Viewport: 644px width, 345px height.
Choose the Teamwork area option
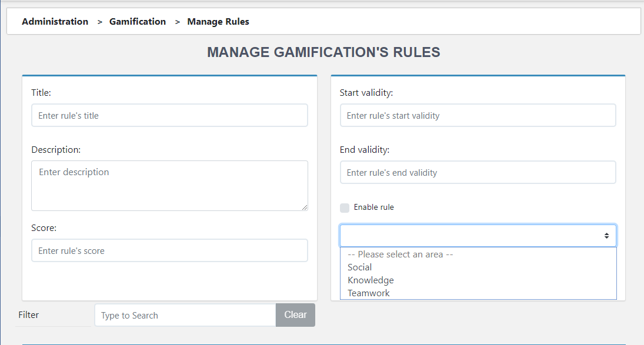coord(478,293)
